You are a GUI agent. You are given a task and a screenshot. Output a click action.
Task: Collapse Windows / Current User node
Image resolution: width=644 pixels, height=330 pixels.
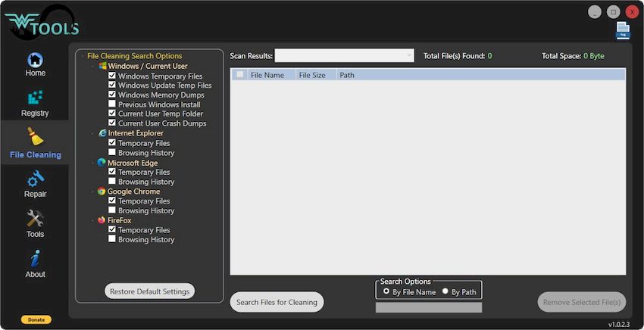pos(94,66)
